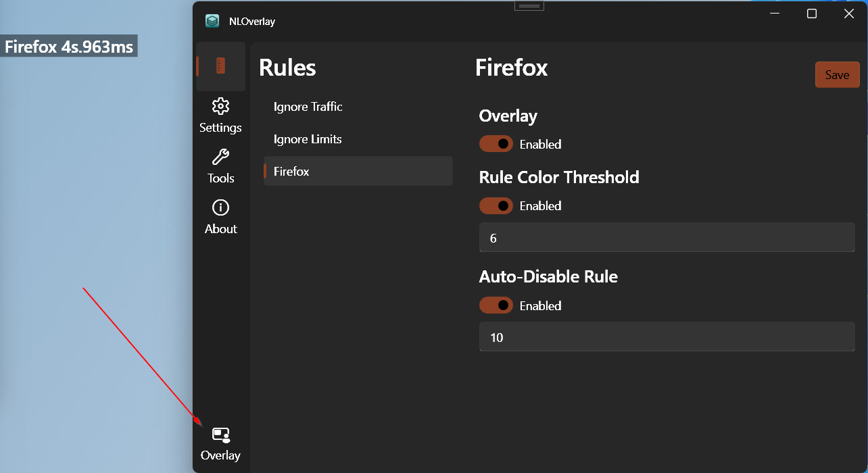This screenshot has width=868, height=473.
Task: Click the Auto-Disable Rule heading
Action: pyautogui.click(x=548, y=276)
